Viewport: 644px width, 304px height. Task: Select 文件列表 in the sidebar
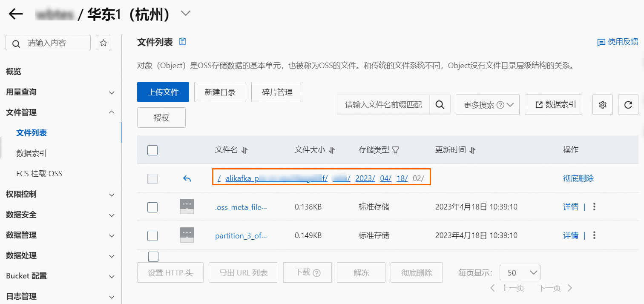pyautogui.click(x=32, y=133)
